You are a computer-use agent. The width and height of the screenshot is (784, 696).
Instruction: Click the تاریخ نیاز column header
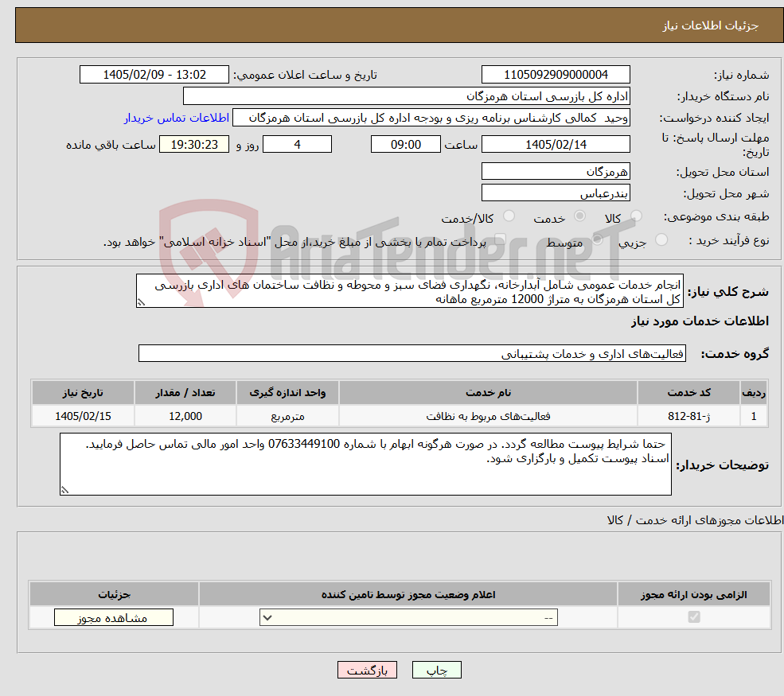83,393
